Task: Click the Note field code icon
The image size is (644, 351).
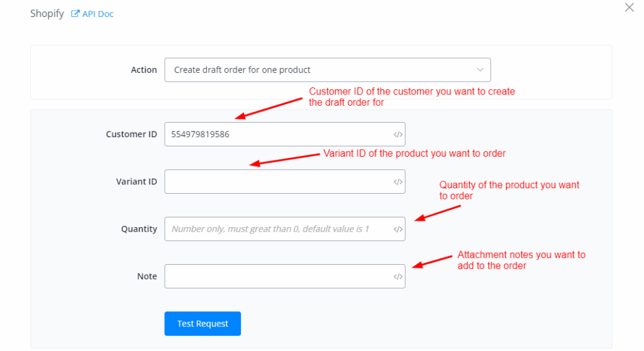Action: tap(397, 277)
